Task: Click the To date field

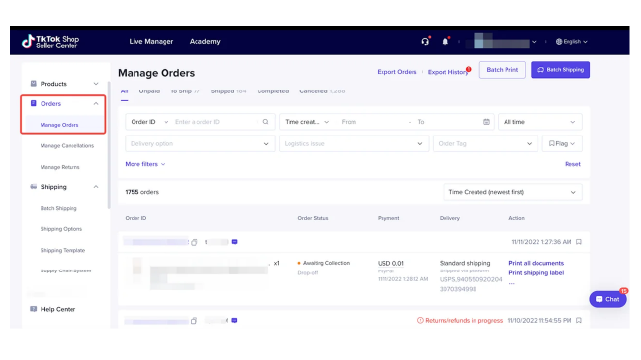Action: coord(448,122)
